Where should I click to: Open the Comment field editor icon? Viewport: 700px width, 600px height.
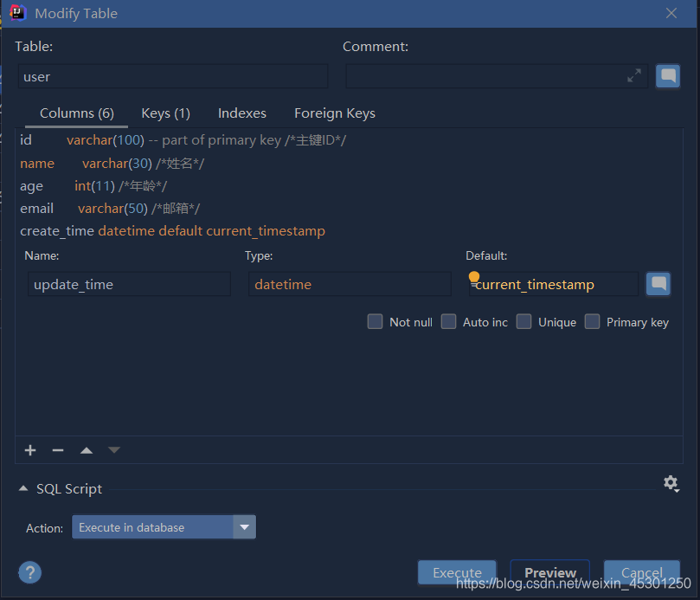click(x=668, y=75)
